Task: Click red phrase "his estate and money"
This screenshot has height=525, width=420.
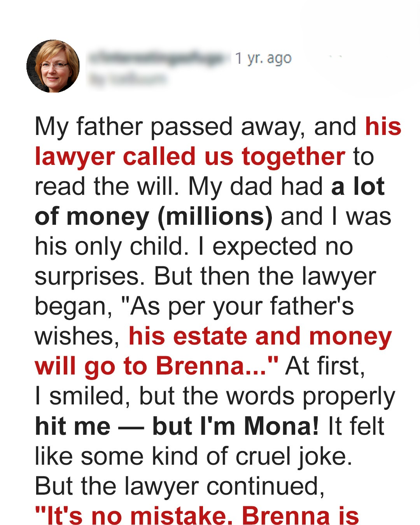Action: [x=260, y=336]
